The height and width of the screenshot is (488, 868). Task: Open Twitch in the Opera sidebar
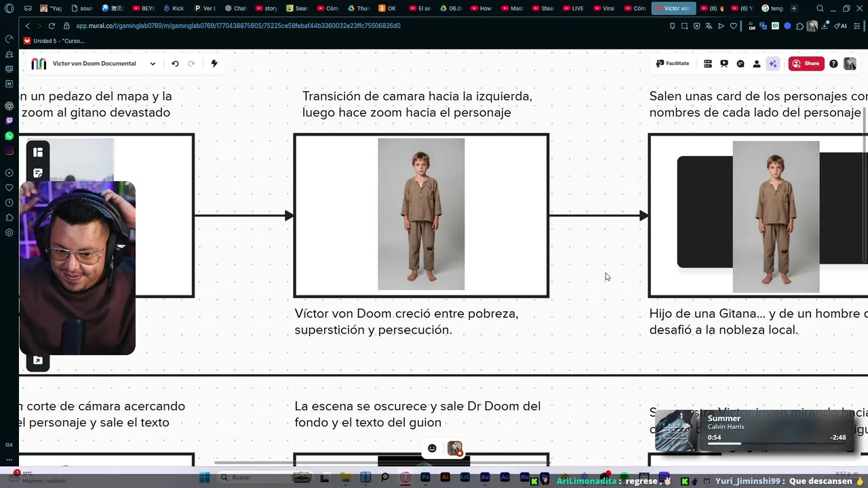[9, 121]
